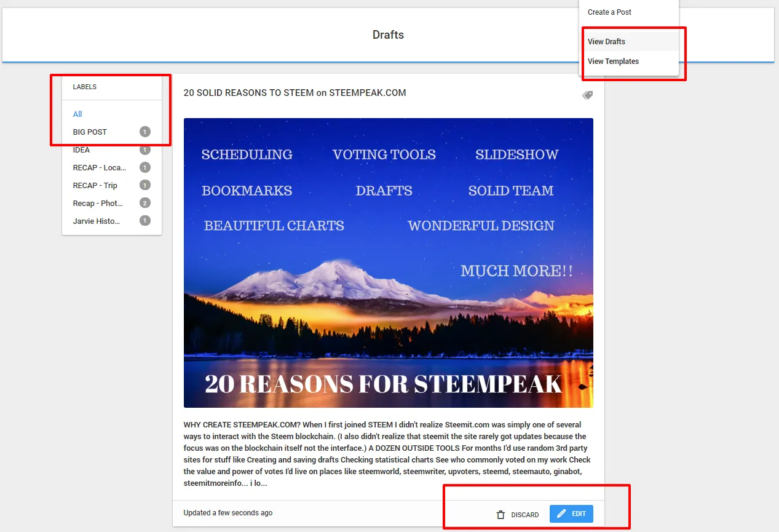This screenshot has width=779, height=532.
Task: Click the Drafts page heading
Action: pyautogui.click(x=389, y=35)
